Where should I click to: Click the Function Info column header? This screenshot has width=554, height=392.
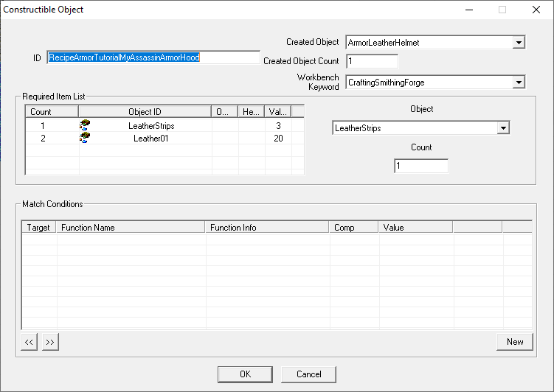pyautogui.click(x=267, y=227)
